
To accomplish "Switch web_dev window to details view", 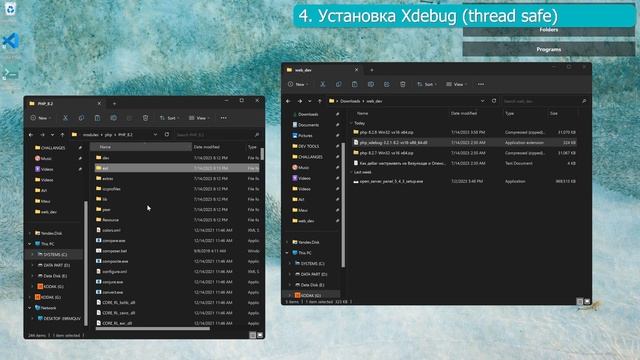I will pyautogui.click(x=580, y=301).
